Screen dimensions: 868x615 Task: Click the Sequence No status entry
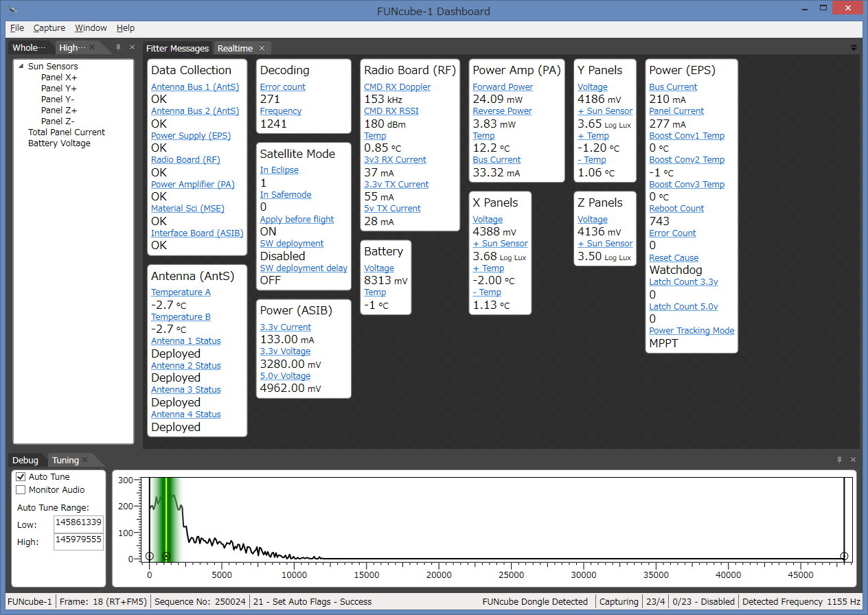tap(201, 602)
